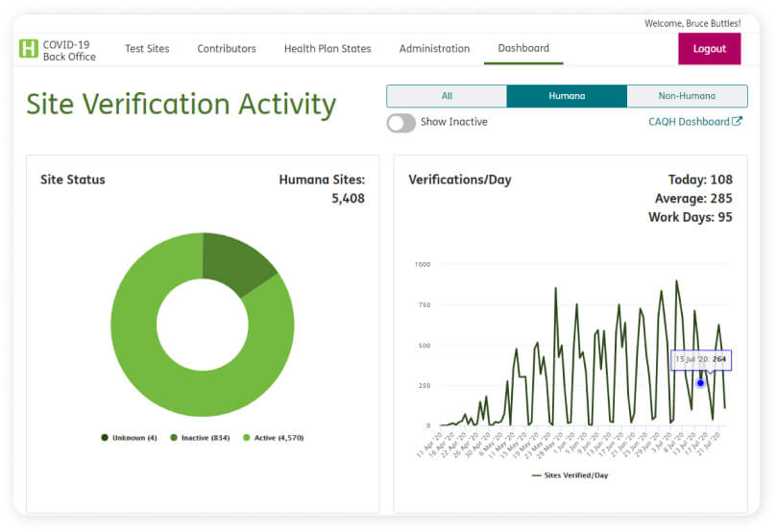Click the 750 y-axis label
Image resolution: width=777 pixels, height=532 pixels.
[x=425, y=305]
